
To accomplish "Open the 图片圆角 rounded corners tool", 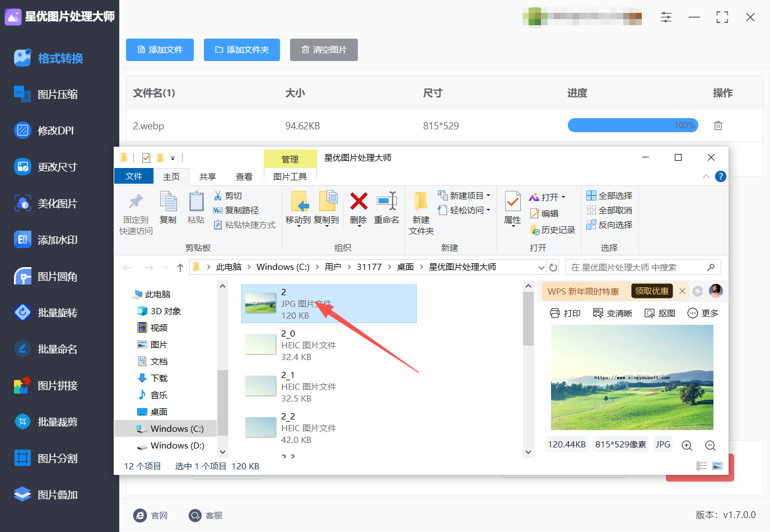I will pos(46,277).
